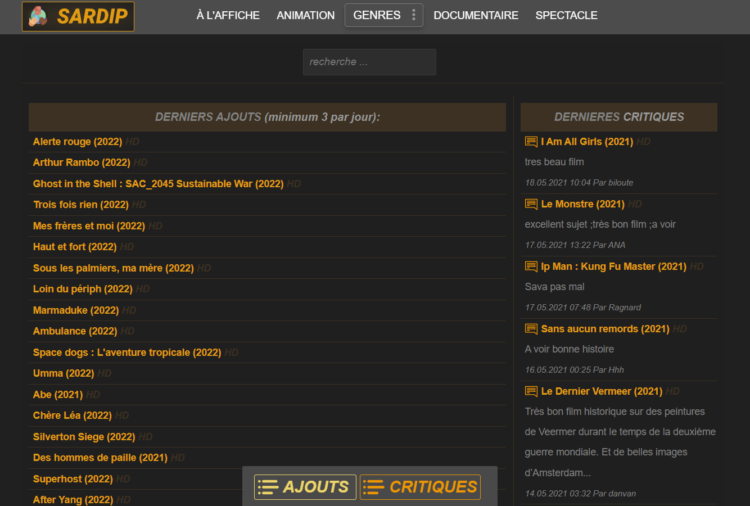Click comment icon beside Le Dernier Vermeer
750x506 pixels.
click(531, 391)
